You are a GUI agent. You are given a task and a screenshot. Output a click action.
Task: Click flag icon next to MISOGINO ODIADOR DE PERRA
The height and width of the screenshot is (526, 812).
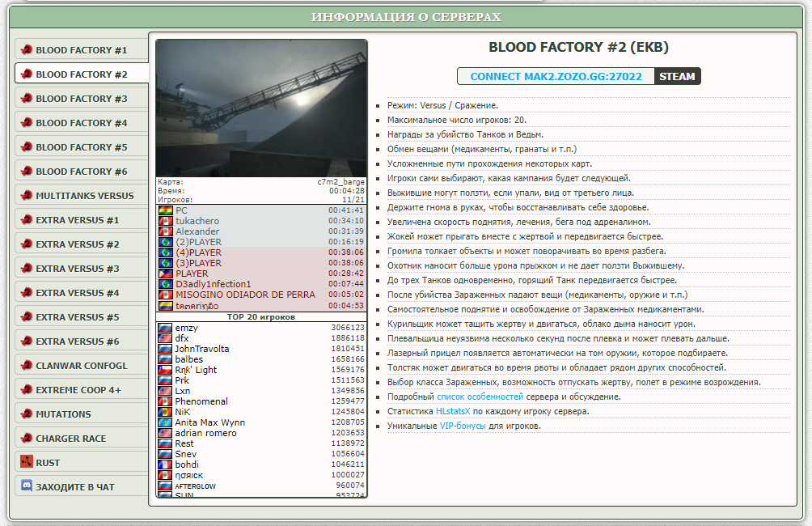[165, 295]
